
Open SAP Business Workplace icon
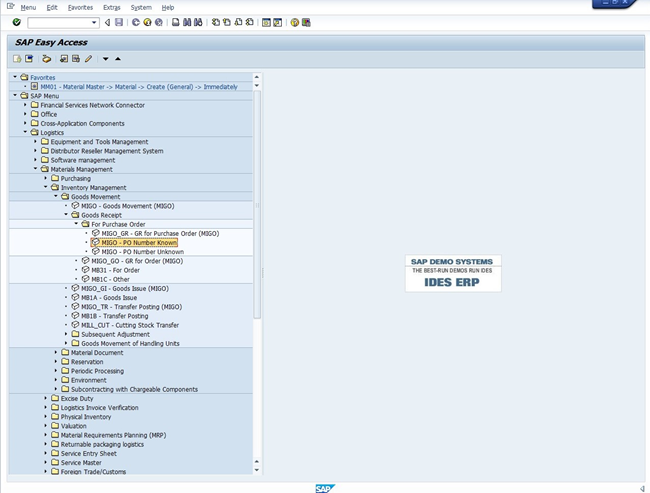point(46,59)
